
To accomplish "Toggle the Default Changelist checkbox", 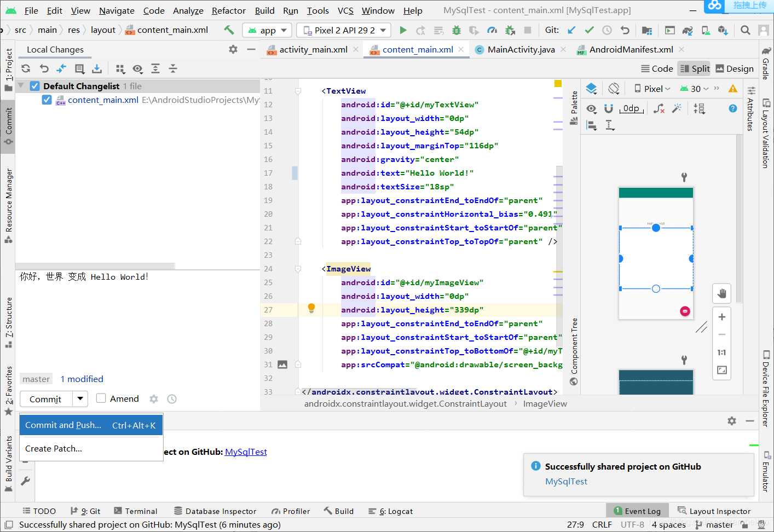I will (x=34, y=85).
